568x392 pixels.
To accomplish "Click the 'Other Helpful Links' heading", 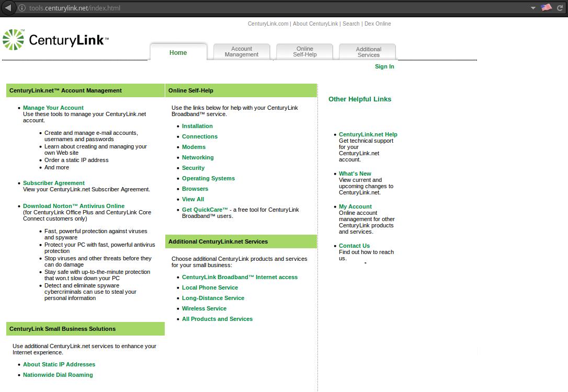I will (x=360, y=99).
